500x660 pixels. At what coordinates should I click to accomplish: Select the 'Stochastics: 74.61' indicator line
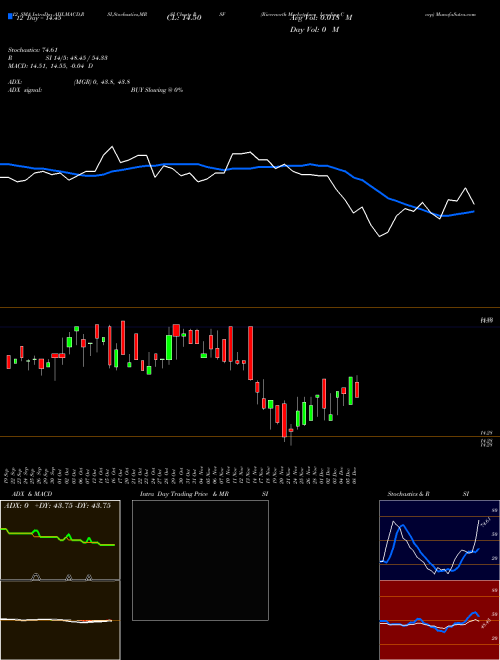point(32,50)
